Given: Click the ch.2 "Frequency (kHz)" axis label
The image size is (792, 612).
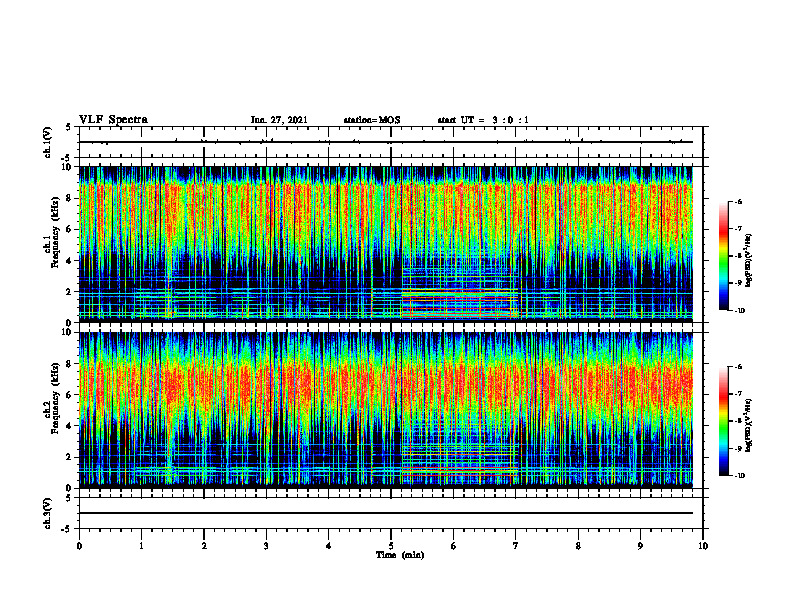Looking at the screenshot, I should (55, 398).
